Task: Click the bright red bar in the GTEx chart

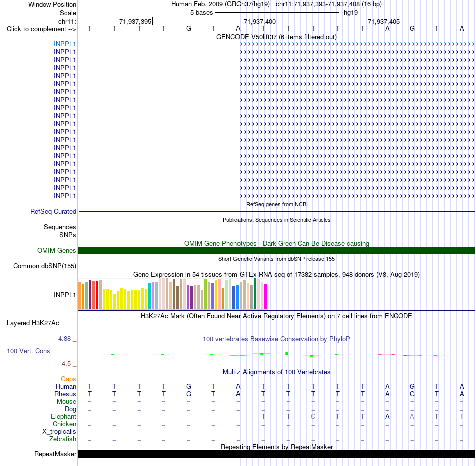Action: [97, 295]
